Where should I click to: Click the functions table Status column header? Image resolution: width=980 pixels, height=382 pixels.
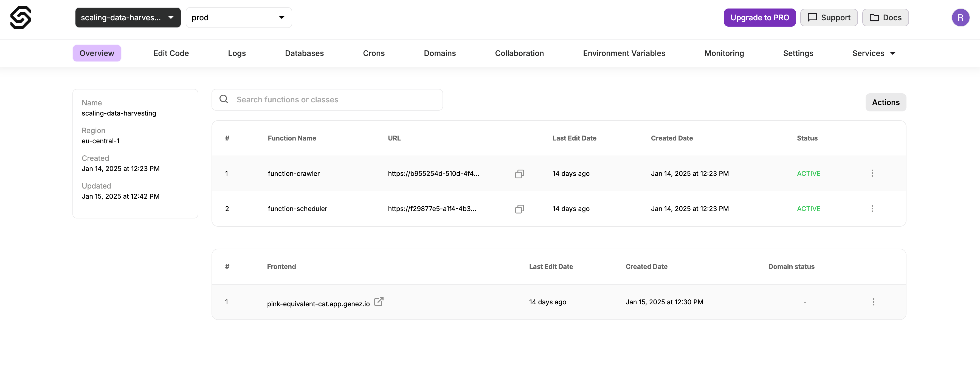click(x=807, y=138)
